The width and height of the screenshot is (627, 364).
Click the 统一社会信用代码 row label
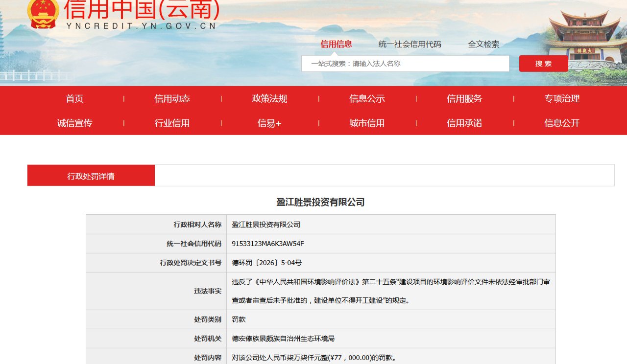pyautogui.click(x=194, y=244)
